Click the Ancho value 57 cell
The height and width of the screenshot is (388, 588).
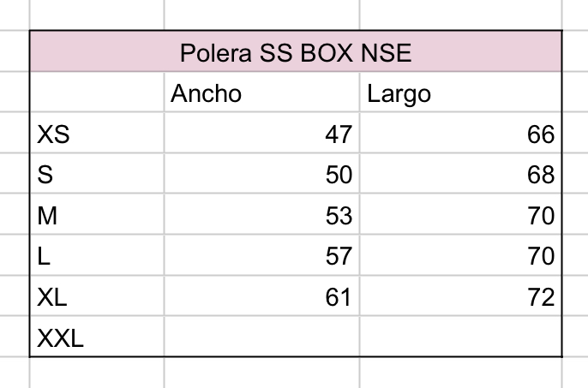(x=261, y=256)
